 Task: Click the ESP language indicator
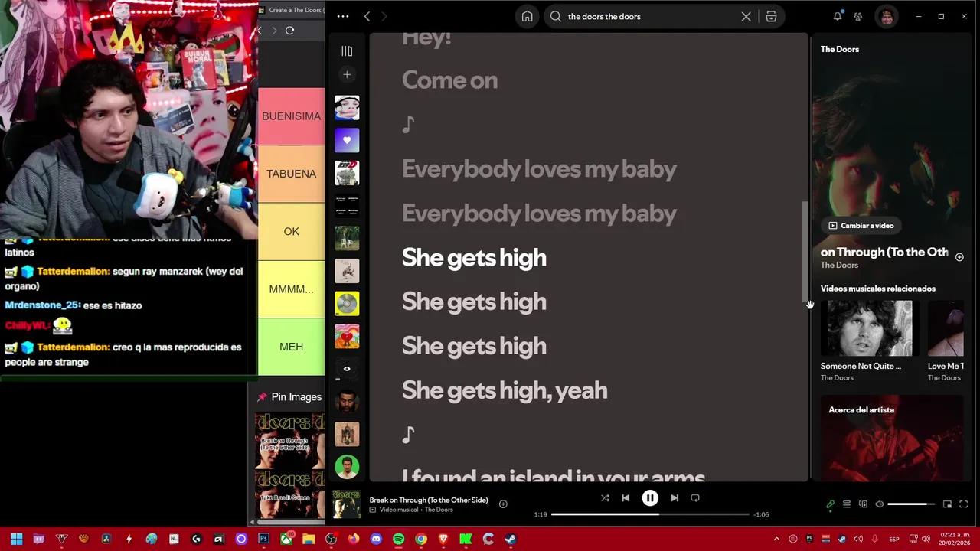(x=893, y=540)
